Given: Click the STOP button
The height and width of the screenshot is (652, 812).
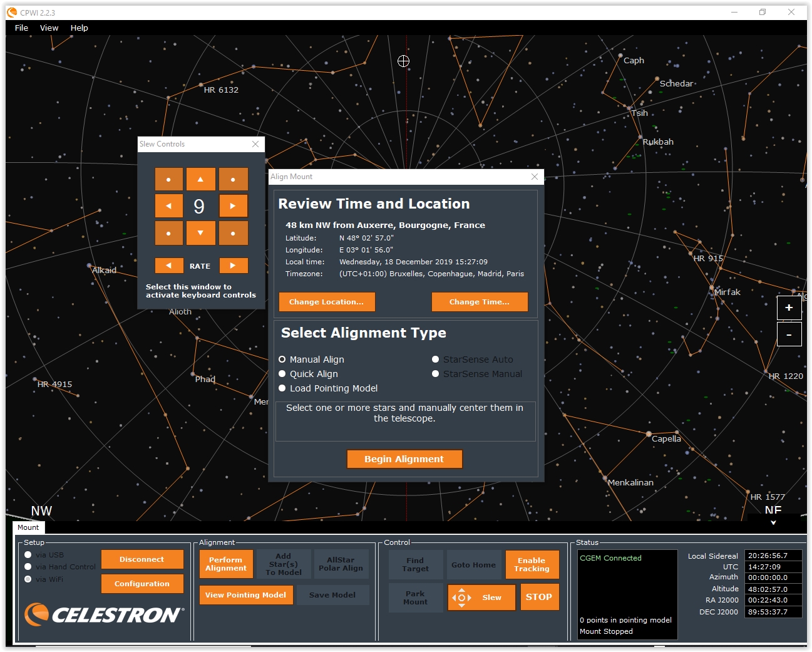Looking at the screenshot, I should (538, 598).
